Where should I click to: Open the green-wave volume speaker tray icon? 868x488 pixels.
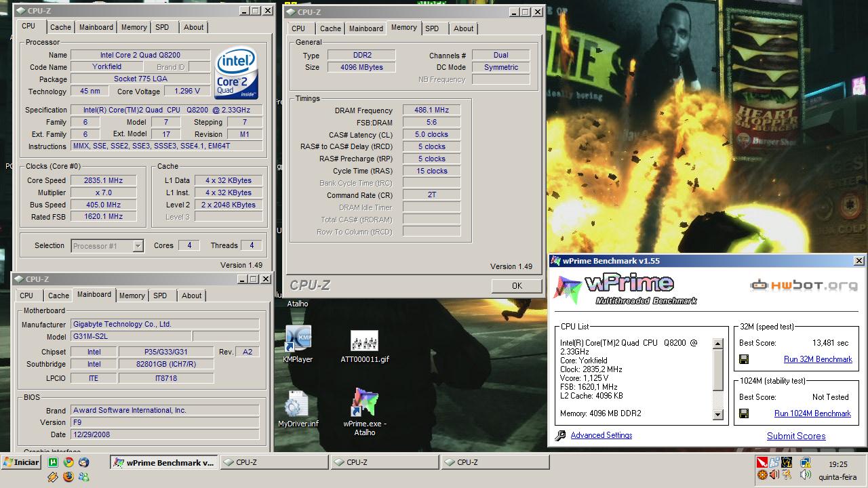806,474
